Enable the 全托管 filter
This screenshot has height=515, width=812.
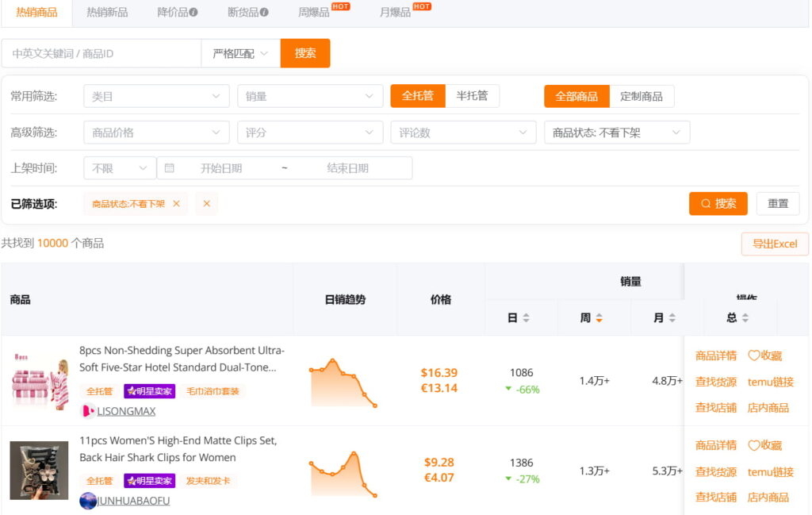point(417,95)
